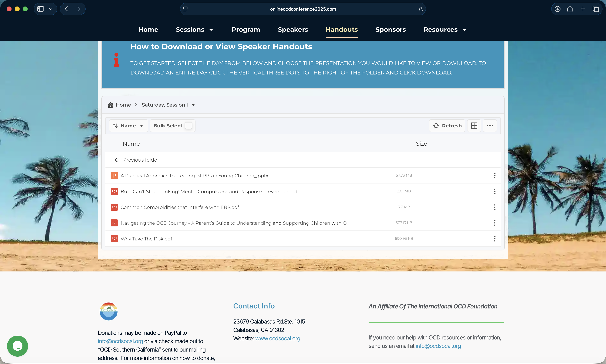The image size is (606, 364).
Task: Click the Home breadcrumb house icon
Action: click(x=110, y=105)
